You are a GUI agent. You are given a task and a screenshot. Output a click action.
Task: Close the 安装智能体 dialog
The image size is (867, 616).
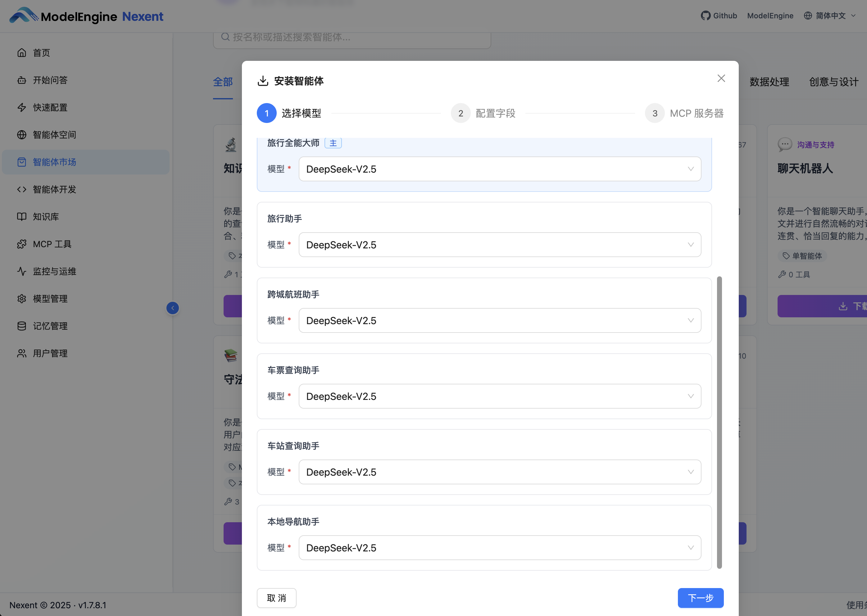point(721,78)
